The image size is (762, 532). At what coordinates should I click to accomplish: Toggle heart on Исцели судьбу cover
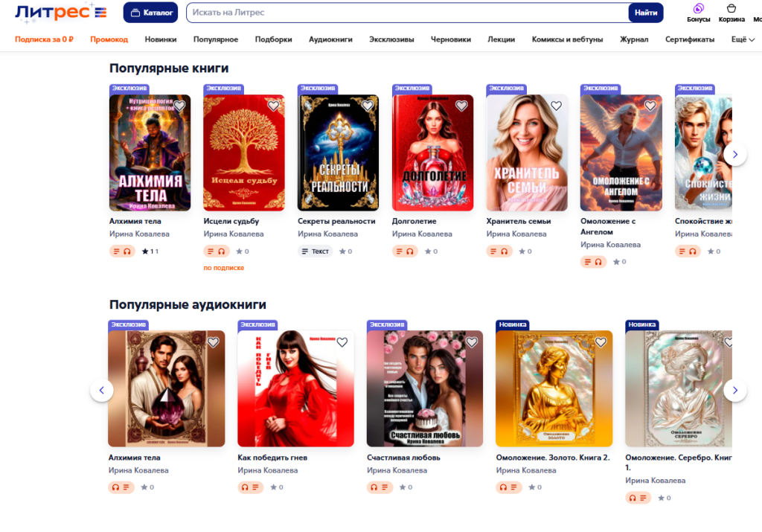pos(274,106)
